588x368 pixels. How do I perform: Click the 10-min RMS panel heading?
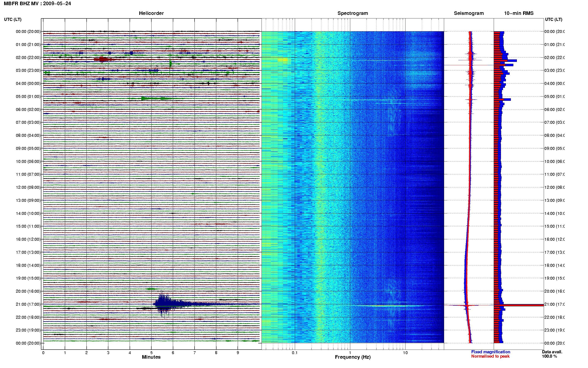519,13
